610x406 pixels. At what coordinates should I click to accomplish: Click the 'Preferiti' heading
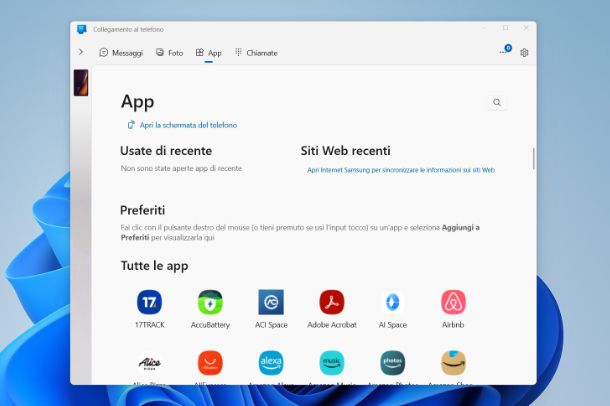(142, 210)
